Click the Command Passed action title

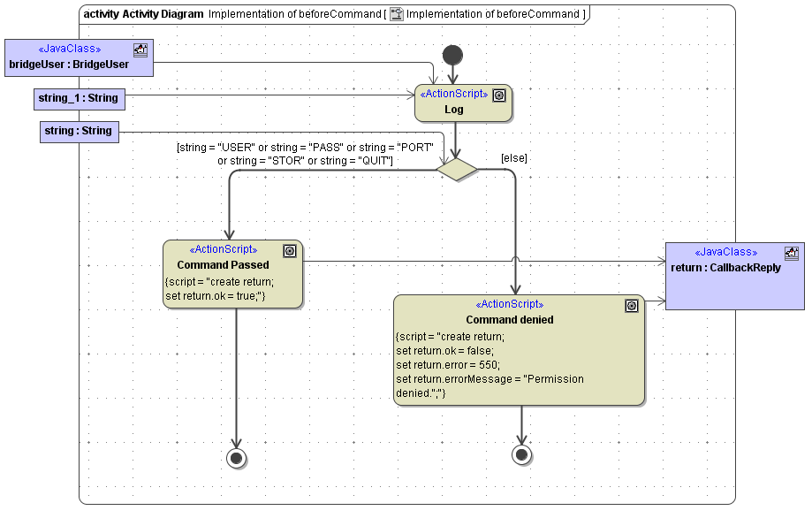pos(223,264)
